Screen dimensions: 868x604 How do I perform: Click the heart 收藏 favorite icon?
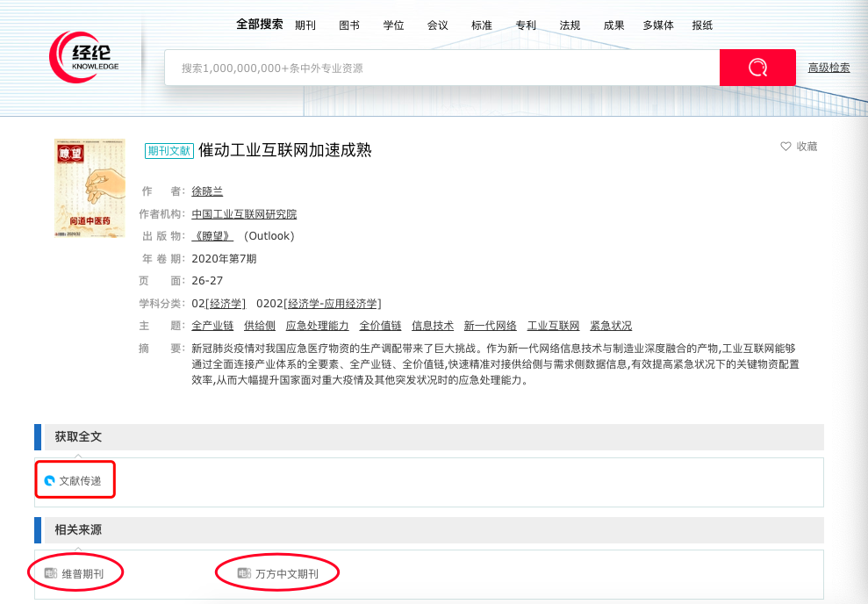[786, 147]
